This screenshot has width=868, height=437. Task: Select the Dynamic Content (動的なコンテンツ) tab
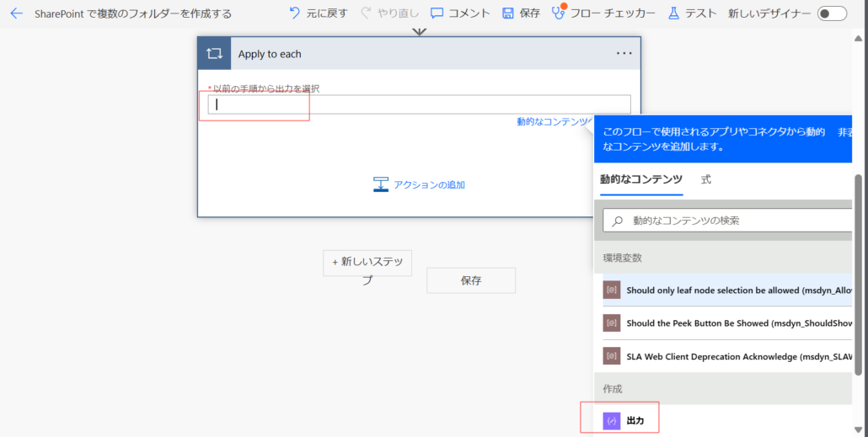pyautogui.click(x=641, y=179)
